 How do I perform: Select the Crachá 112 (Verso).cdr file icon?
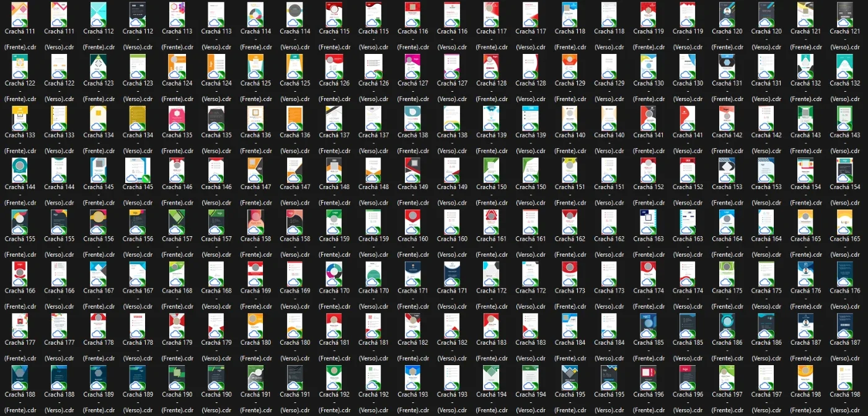[138, 14]
